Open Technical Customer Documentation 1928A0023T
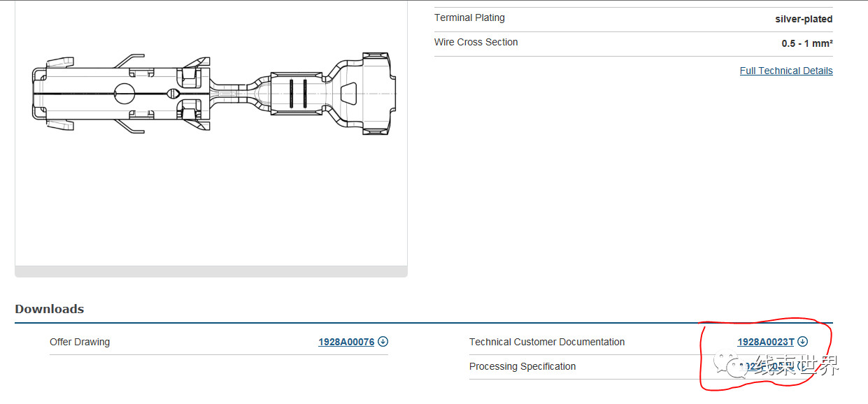The width and height of the screenshot is (868, 404). point(766,342)
